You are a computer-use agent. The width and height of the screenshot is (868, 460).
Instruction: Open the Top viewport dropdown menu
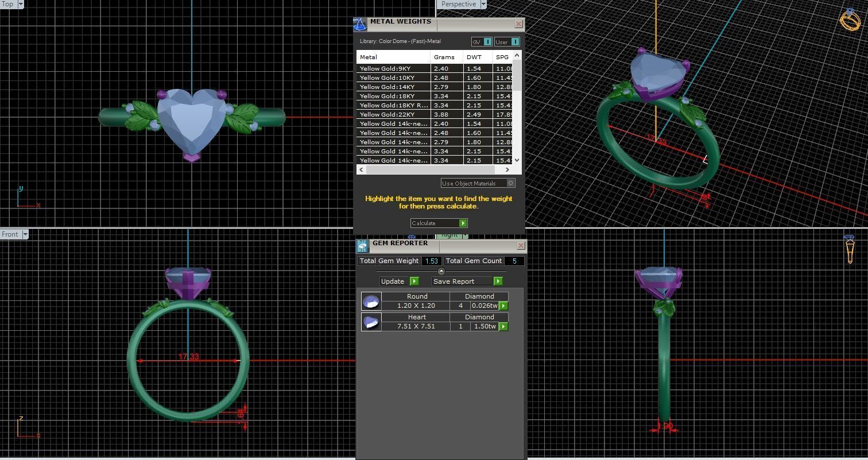[x=21, y=4]
